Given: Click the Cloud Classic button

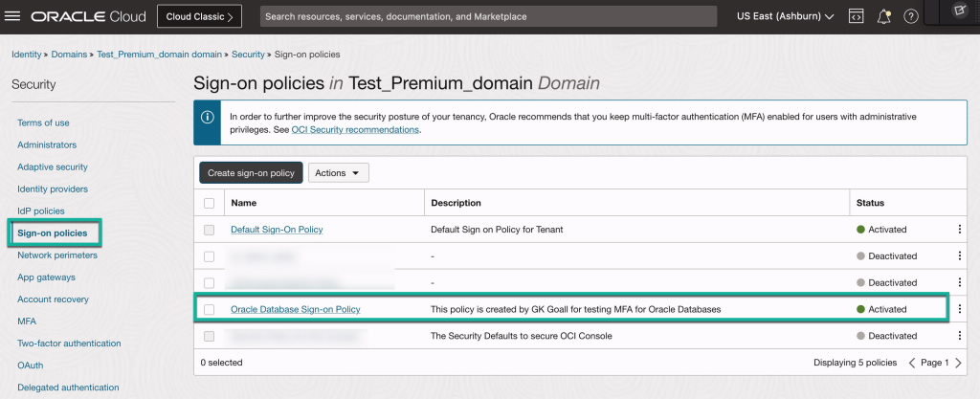Looking at the screenshot, I should 199,16.
